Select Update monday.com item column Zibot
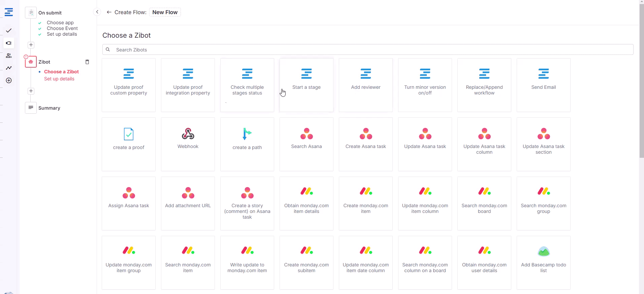The width and height of the screenshot is (644, 294). click(425, 204)
